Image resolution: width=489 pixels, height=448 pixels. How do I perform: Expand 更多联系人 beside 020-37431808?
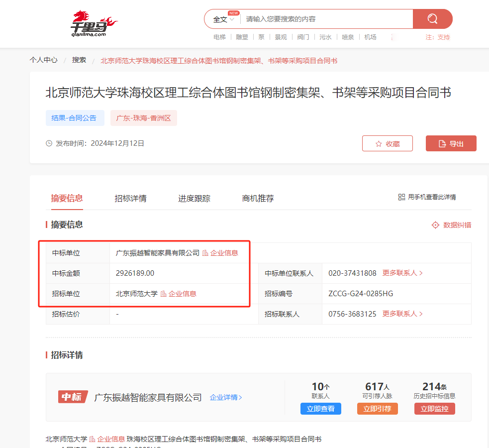click(x=402, y=273)
